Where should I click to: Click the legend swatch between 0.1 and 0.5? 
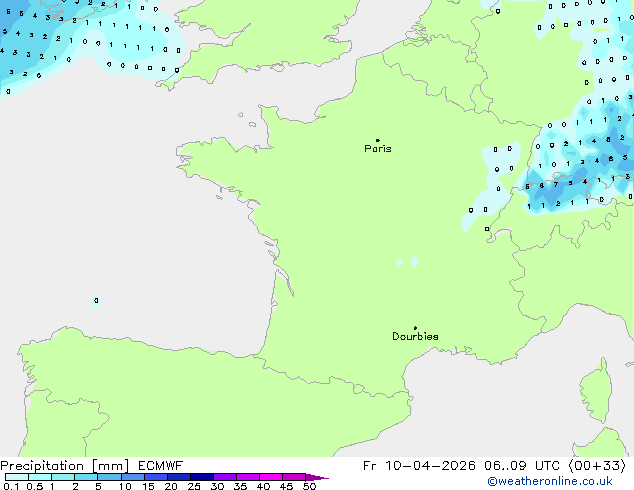click(x=17, y=477)
